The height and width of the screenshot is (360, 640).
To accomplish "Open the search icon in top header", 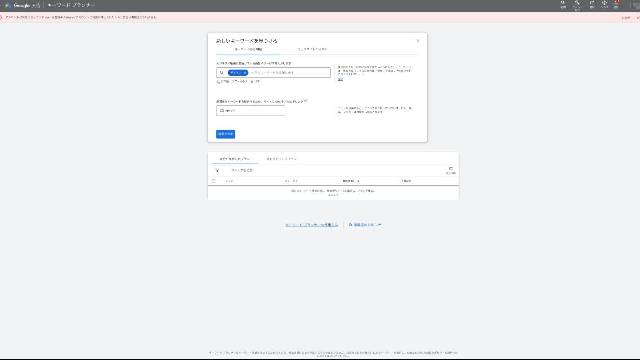I will coord(563,4).
